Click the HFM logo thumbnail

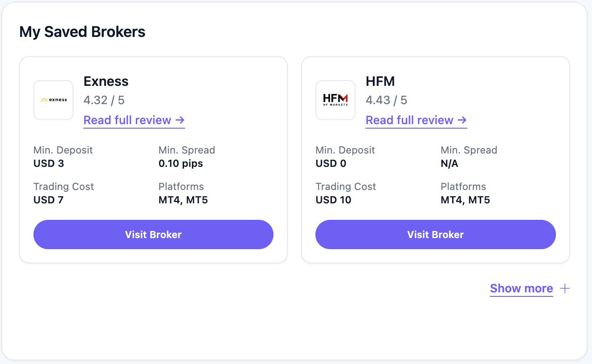coord(335,100)
